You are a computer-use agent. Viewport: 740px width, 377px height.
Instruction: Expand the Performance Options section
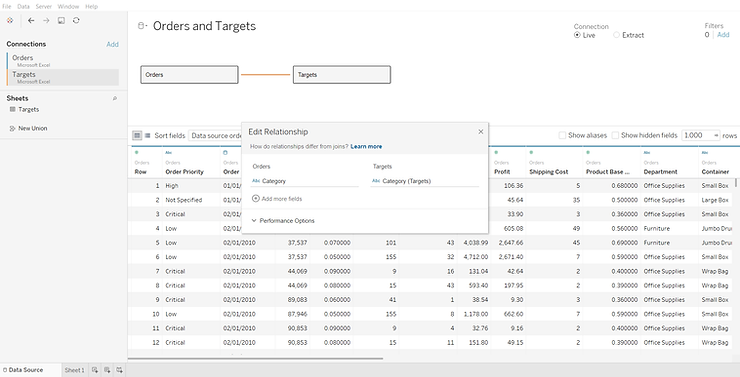283,220
